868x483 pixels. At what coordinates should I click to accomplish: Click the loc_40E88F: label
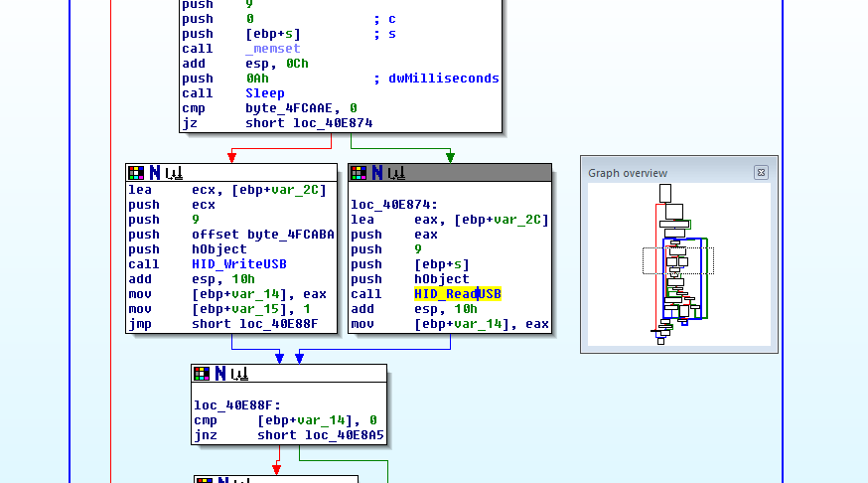pyautogui.click(x=237, y=405)
